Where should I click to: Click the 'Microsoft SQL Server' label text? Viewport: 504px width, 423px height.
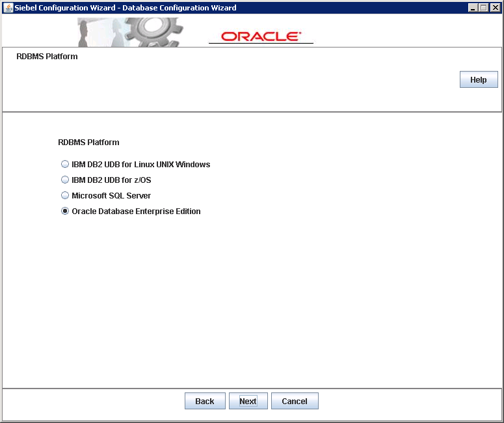click(111, 196)
